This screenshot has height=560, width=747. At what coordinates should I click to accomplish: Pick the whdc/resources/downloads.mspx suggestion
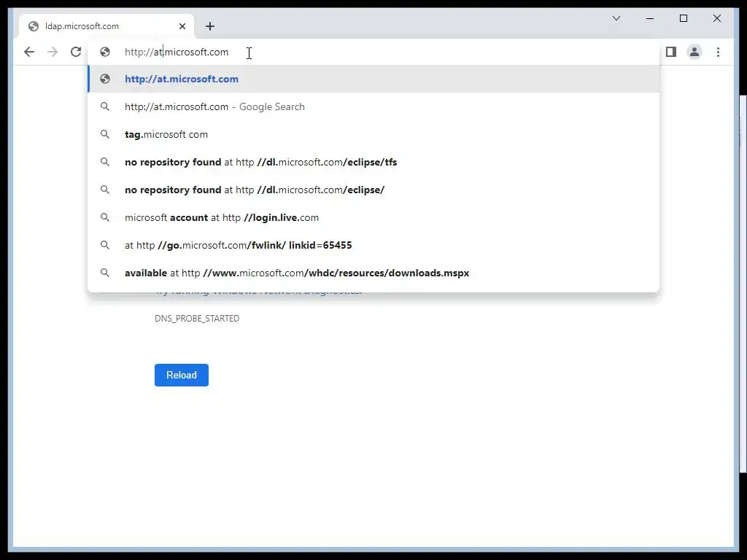[x=373, y=273]
